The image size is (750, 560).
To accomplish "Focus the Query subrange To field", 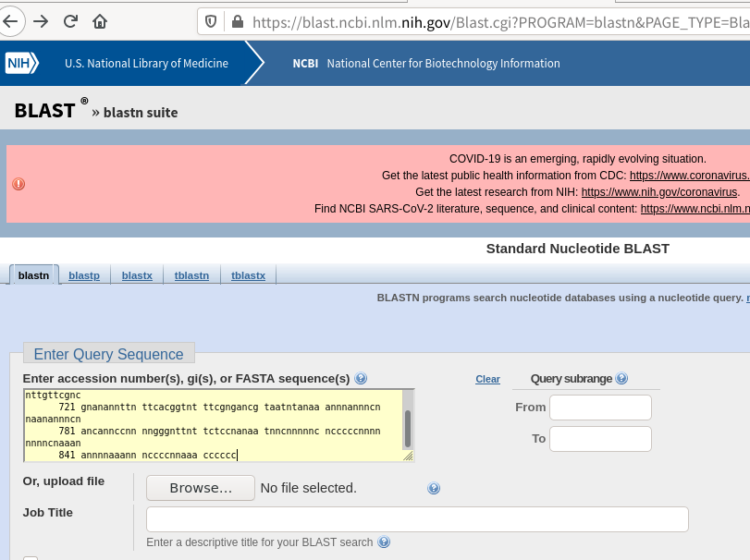I will [600, 439].
